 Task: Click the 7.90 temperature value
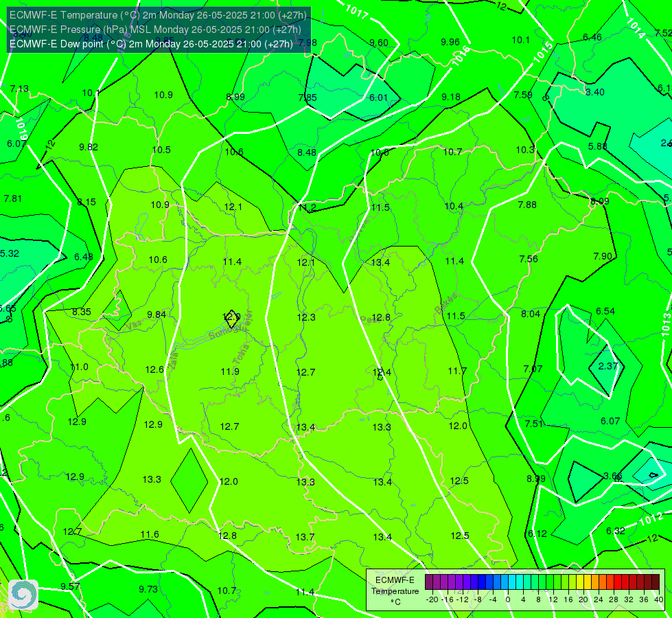coord(603,256)
